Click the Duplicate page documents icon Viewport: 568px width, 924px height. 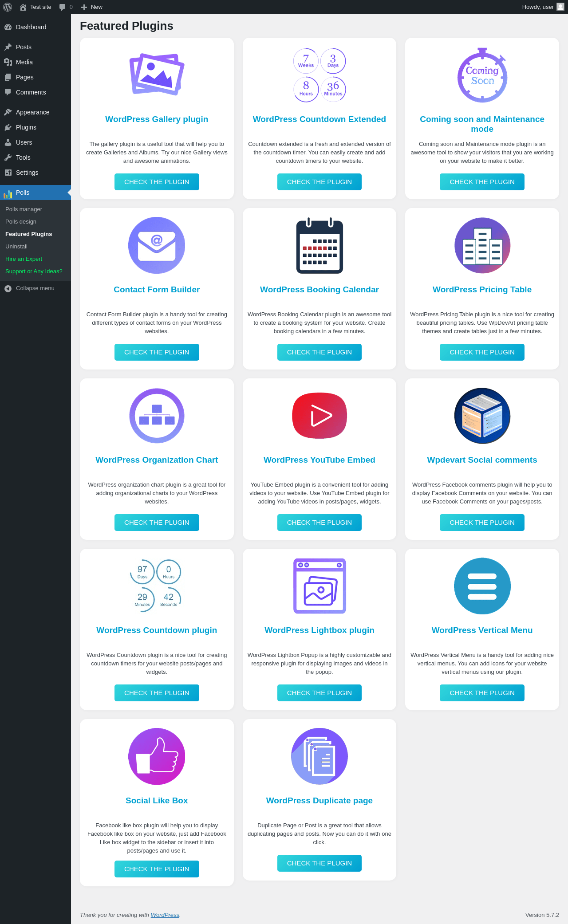tap(319, 756)
